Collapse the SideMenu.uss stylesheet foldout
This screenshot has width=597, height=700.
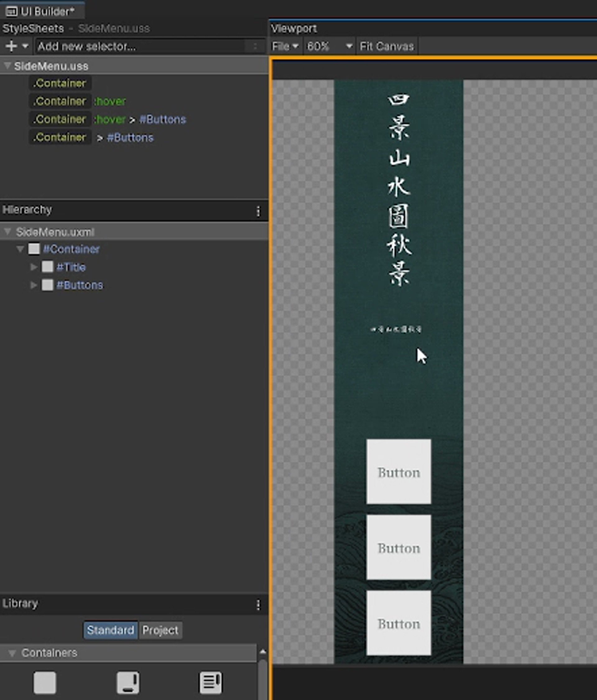7,66
